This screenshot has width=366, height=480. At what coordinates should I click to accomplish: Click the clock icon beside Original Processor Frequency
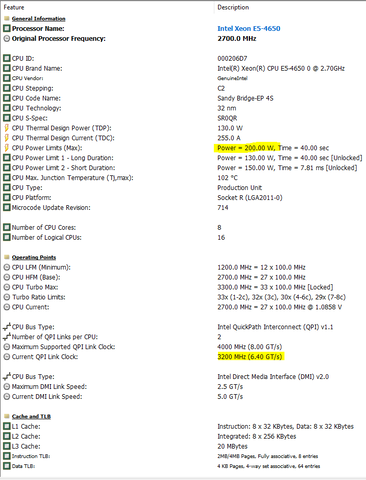[7, 38]
